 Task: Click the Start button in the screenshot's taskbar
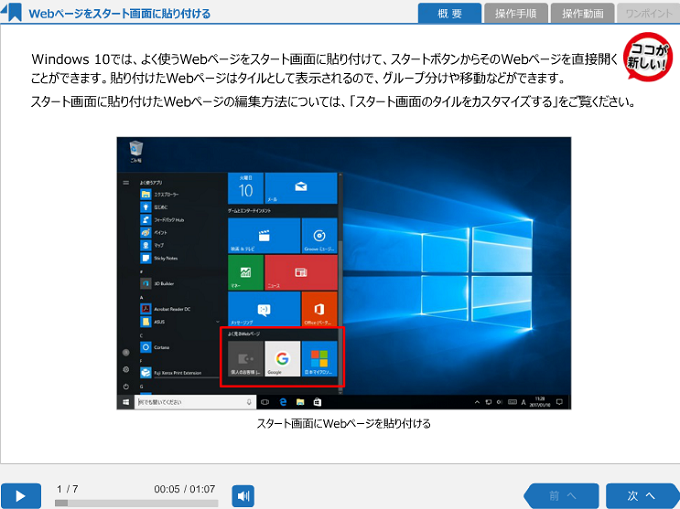(126, 402)
